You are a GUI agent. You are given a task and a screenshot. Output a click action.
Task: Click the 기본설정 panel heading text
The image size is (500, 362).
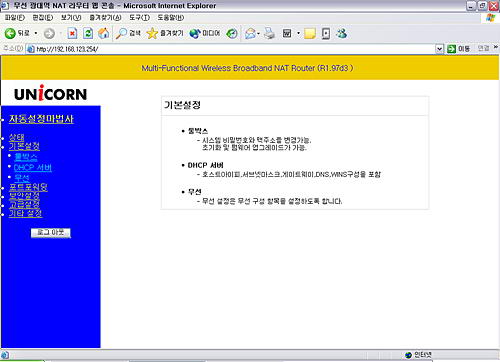(182, 105)
